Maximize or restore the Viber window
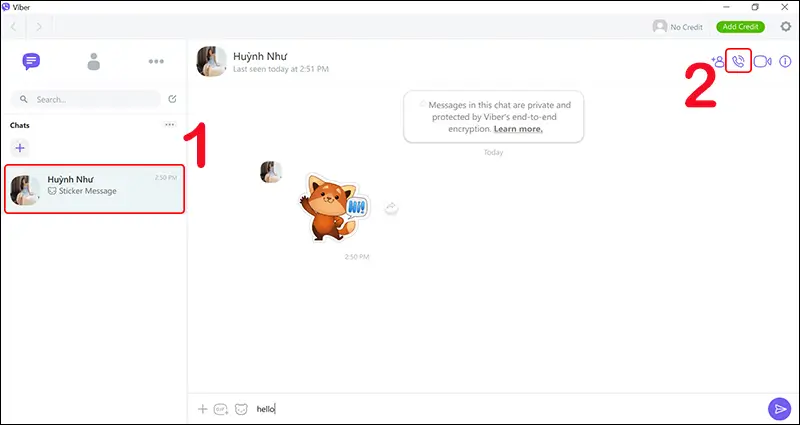The width and height of the screenshot is (800, 425). click(755, 7)
